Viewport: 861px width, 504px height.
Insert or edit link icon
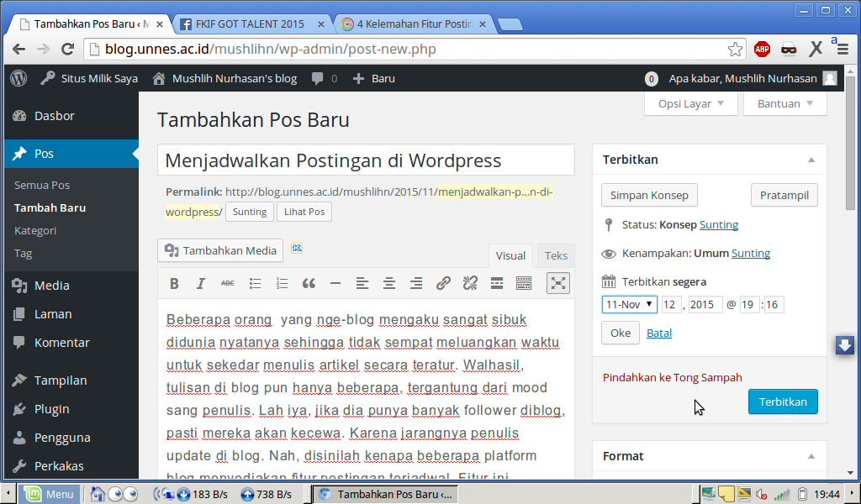pos(443,284)
